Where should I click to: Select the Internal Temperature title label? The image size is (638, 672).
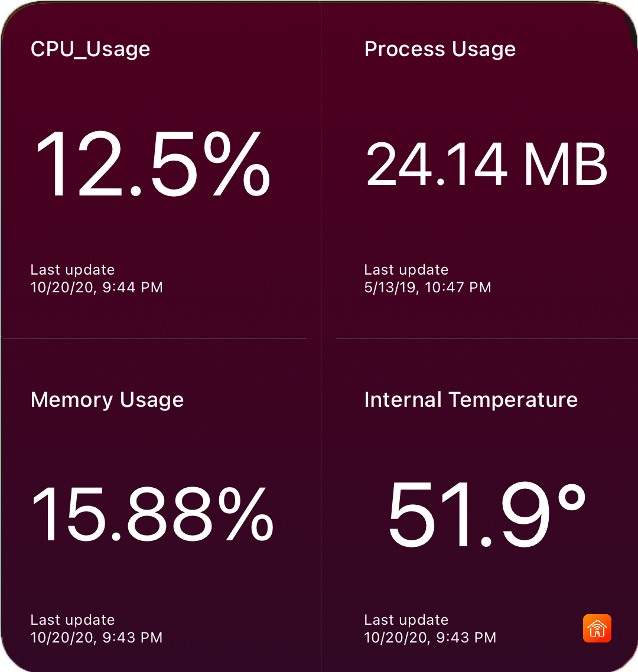[471, 400]
